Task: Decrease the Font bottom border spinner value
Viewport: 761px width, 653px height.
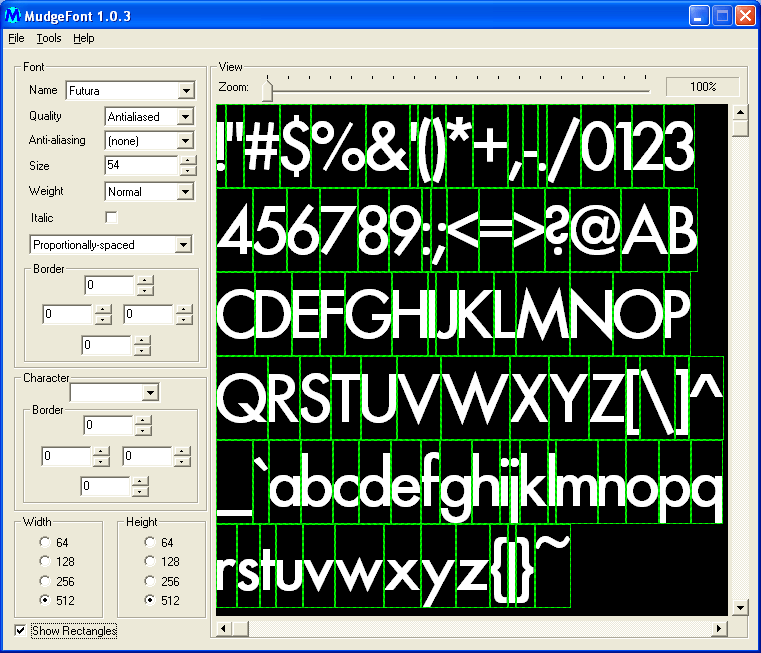Action: [x=141, y=351]
